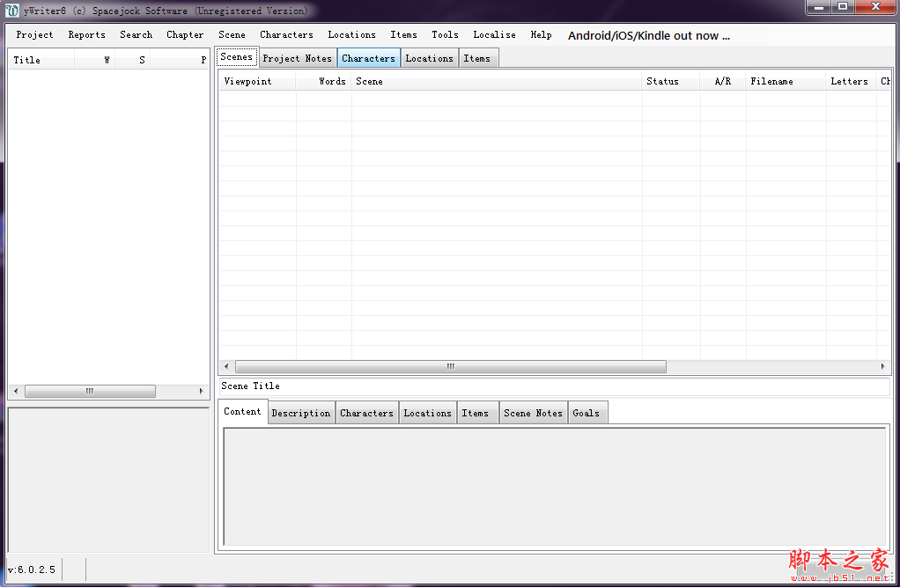Click the scene list horizontal scrollbar thumb

[x=450, y=366]
